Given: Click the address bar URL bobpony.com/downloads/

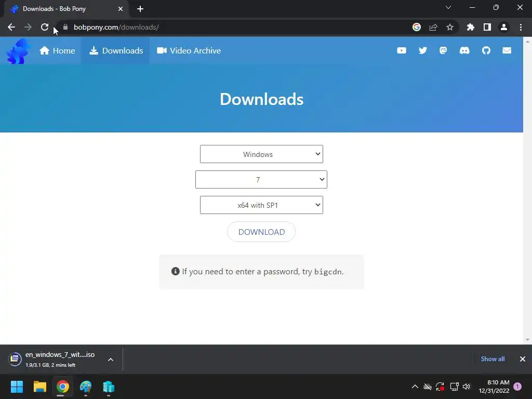Looking at the screenshot, I should click(x=116, y=27).
